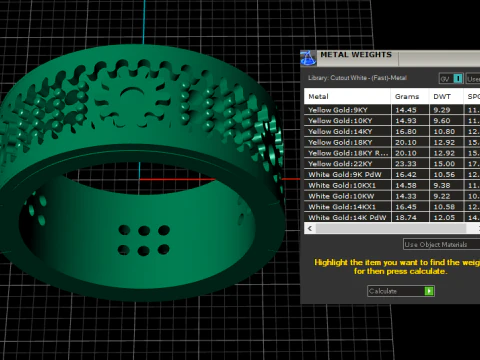Select the Yellow Gold:10KY row
This screenshot has height=360, width=480.
point(392,120)
